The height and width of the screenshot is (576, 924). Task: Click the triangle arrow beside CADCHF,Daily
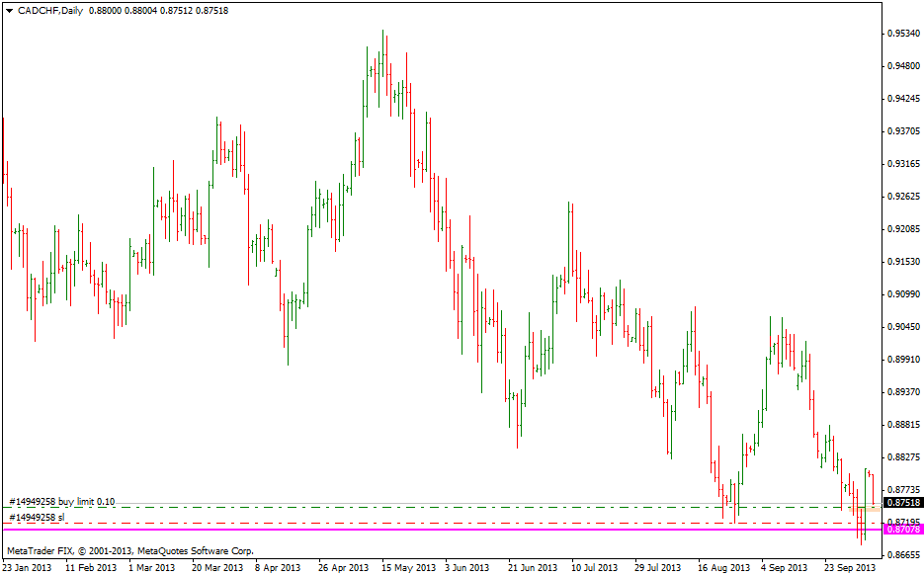pos(9,10)
